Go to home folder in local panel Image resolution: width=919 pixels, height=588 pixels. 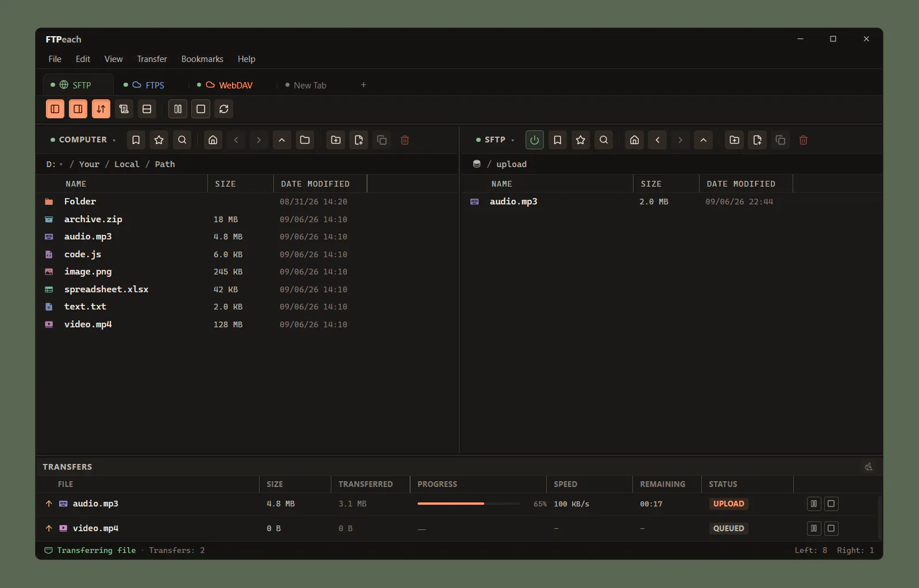tap(213, 140)
